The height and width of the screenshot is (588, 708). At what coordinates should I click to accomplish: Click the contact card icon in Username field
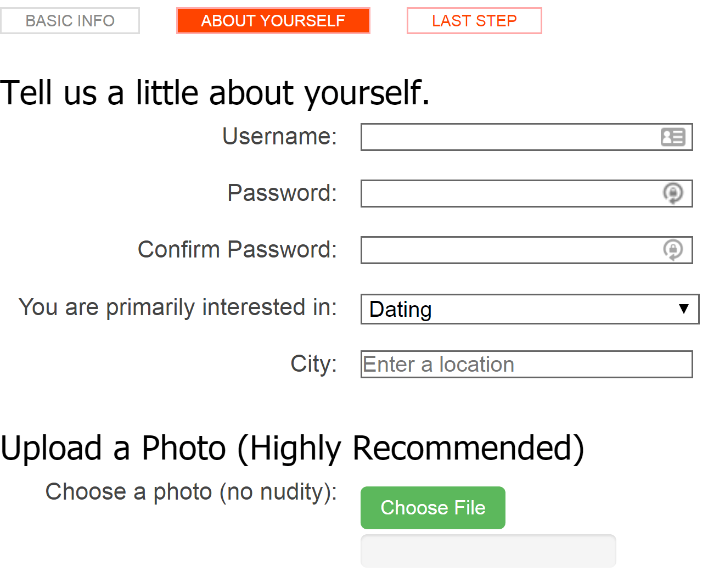tap(674, 137)
